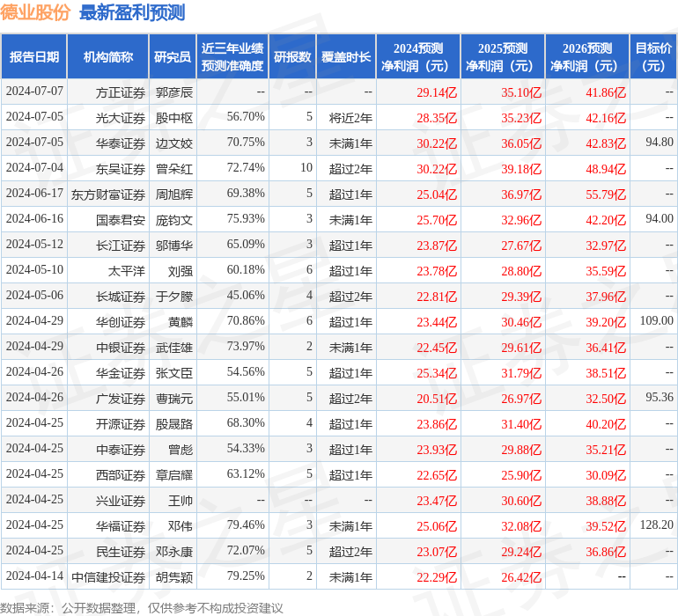Image resolution: width=678 pixels, height=616 pixels.
Task: Select researcher 郭彦辰
Action: coord(174,92)
